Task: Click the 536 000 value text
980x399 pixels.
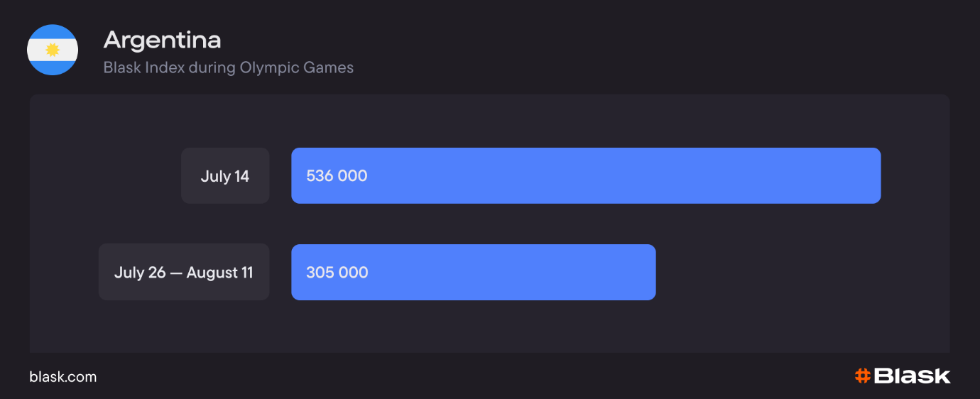Action: 337,176
